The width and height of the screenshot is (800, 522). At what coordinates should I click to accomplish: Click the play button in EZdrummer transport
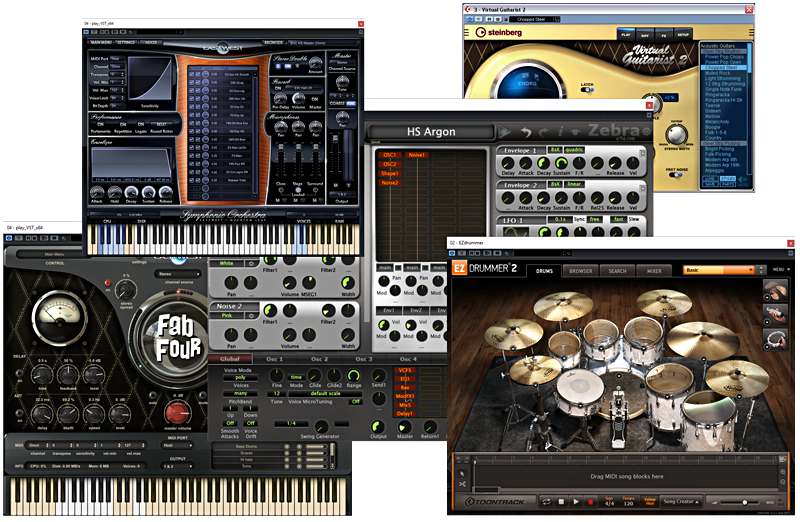(x=576, y=502)
